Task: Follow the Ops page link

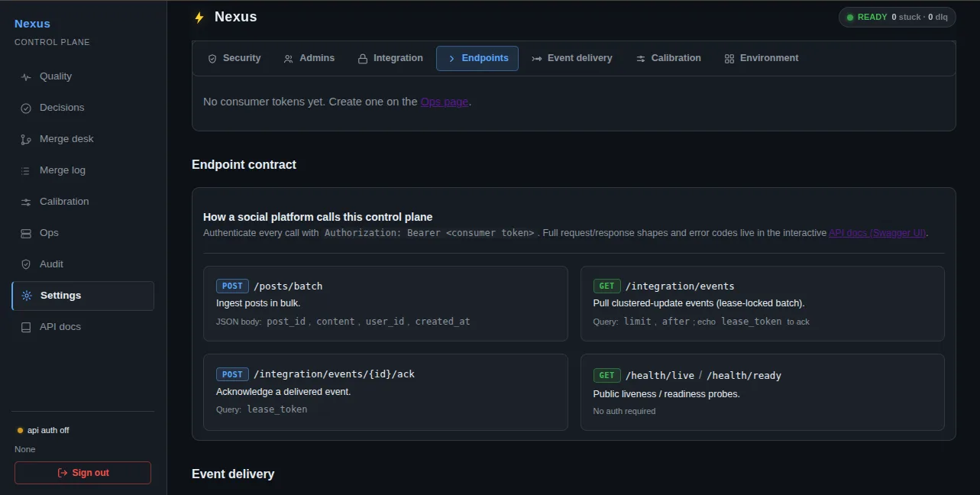Action: (x=445, y=102)
